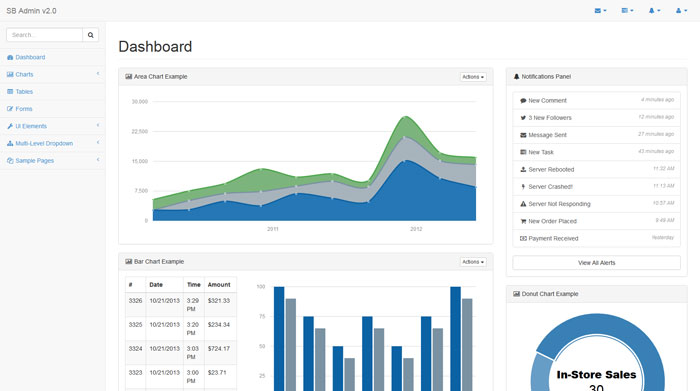This screenshot has width=700, height=391.
Task: Click the warning triangle beside Server Not Responding
Action: click(523, 204)
